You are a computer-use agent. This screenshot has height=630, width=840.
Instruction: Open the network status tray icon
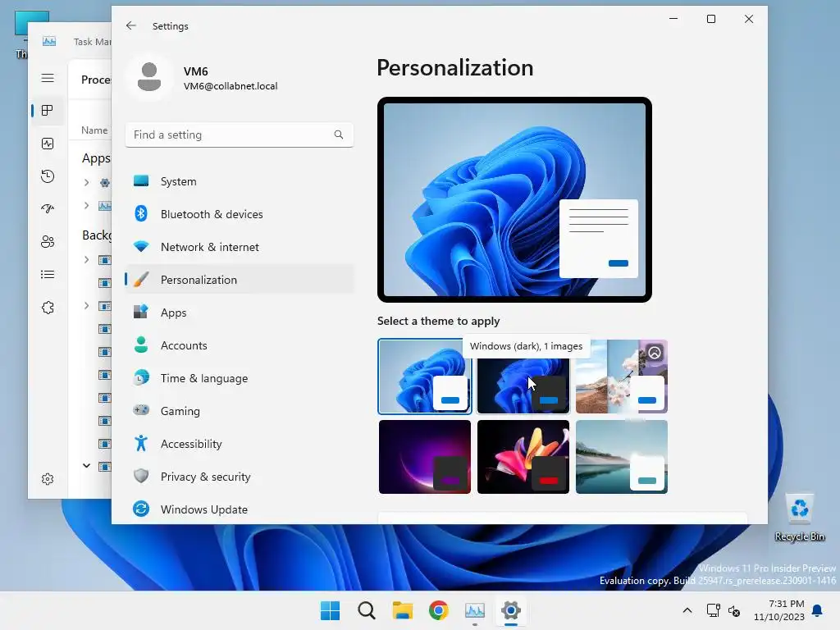tap(714, 610)
